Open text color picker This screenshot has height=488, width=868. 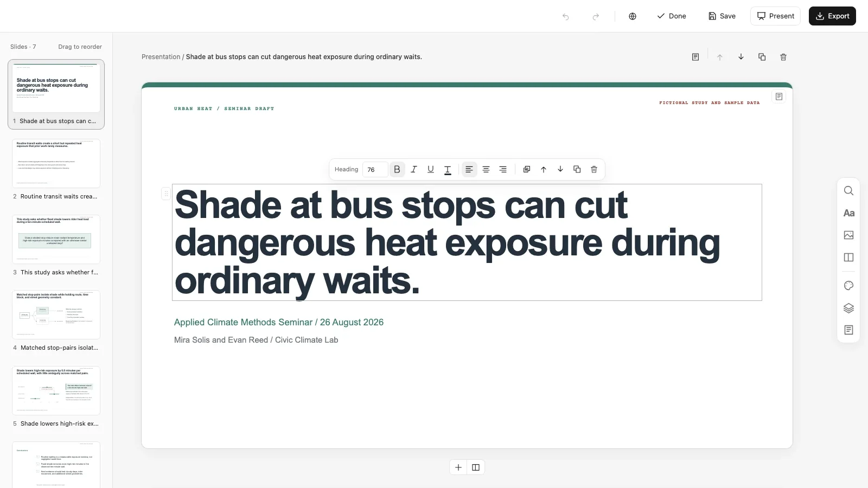point(448,170)
